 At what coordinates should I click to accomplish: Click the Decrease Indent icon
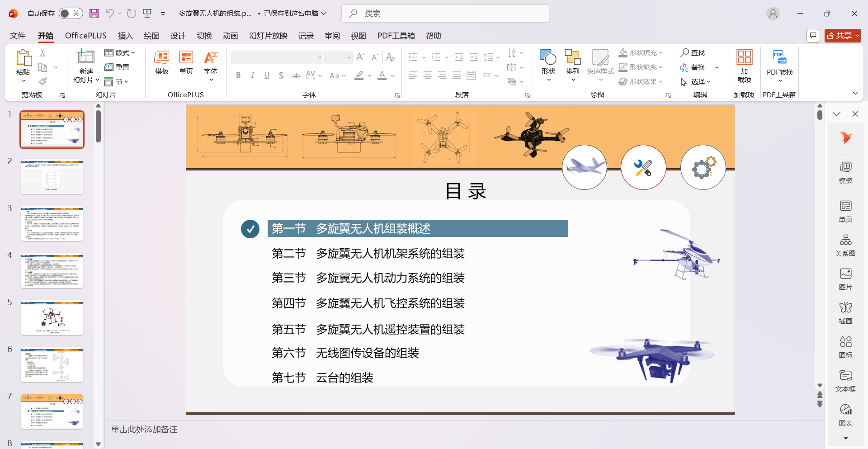click(x=459, y=57)
